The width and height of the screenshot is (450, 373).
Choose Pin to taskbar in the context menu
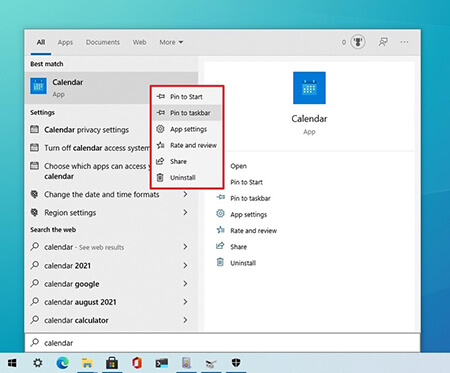point(187,113)
